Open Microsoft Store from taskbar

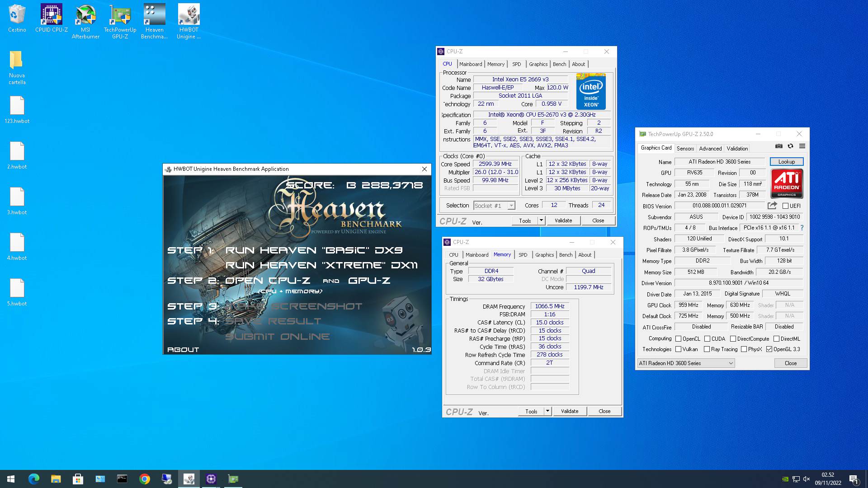[x=78, y=479]
